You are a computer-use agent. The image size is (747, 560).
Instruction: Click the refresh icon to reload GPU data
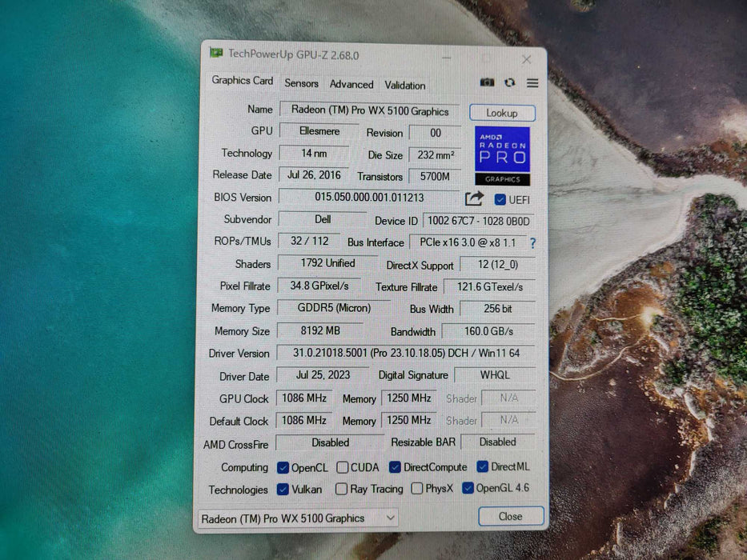(x=510, y=82)
